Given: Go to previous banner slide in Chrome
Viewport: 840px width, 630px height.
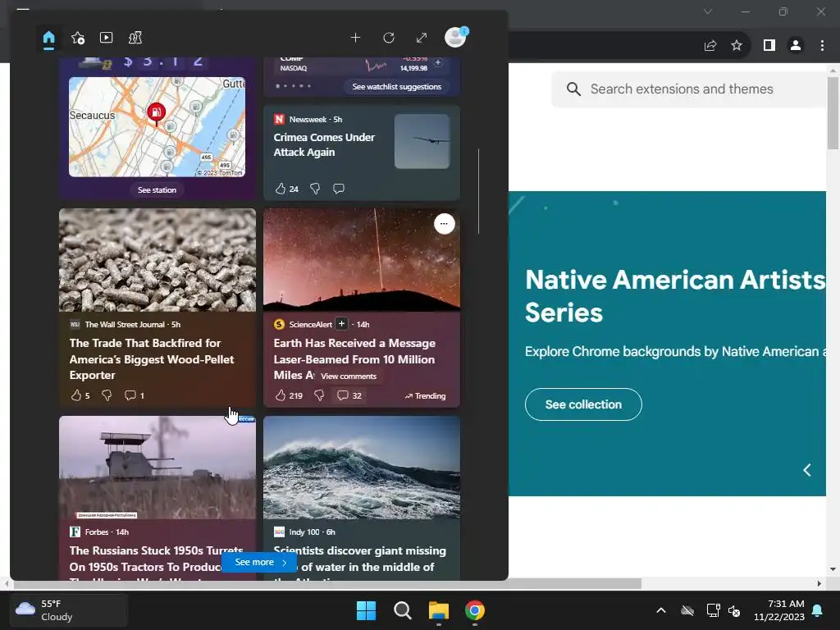Looking at the screenshot, I should pyautogui.click(x=807, y=470).
